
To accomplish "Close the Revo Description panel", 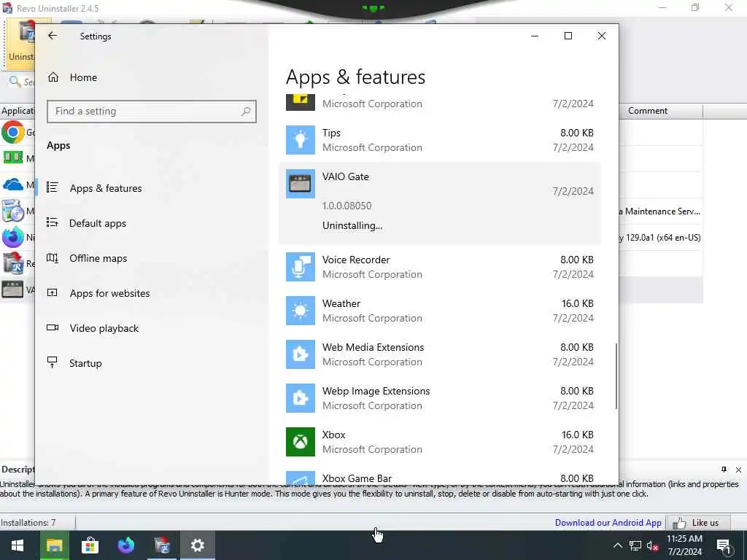I will tap(738, 470).
